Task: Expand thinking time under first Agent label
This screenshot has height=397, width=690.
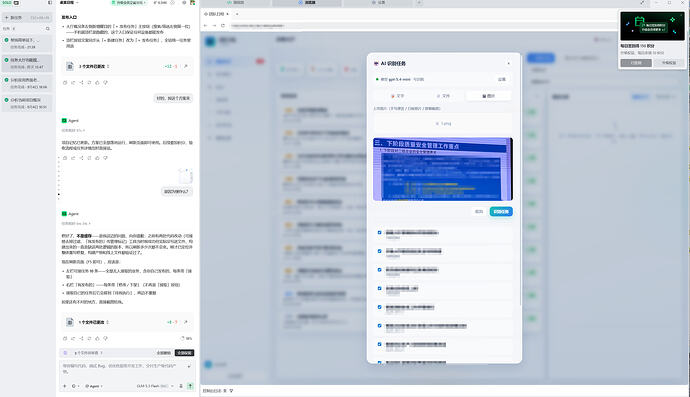Action: pyautogui.click(x=73, y=130)
